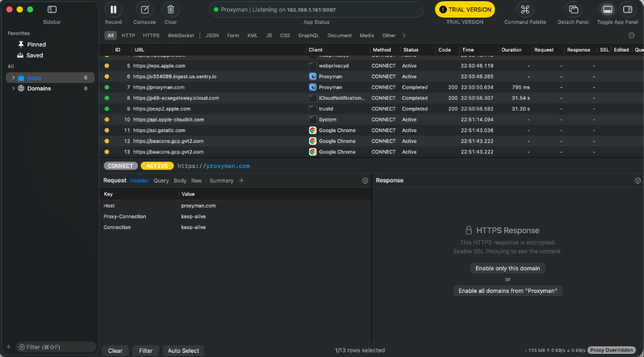Select the Host header row
The width and height of the screenshot is (644, 357).
pyautogui.click(x=235, y=206)
